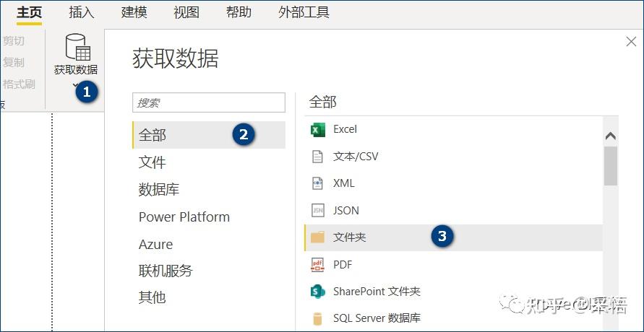The width and height of the screenshot is (644, 332).
Task: Select the Excel file type icon
Action: pyautogui.click(x=317, y=130)
